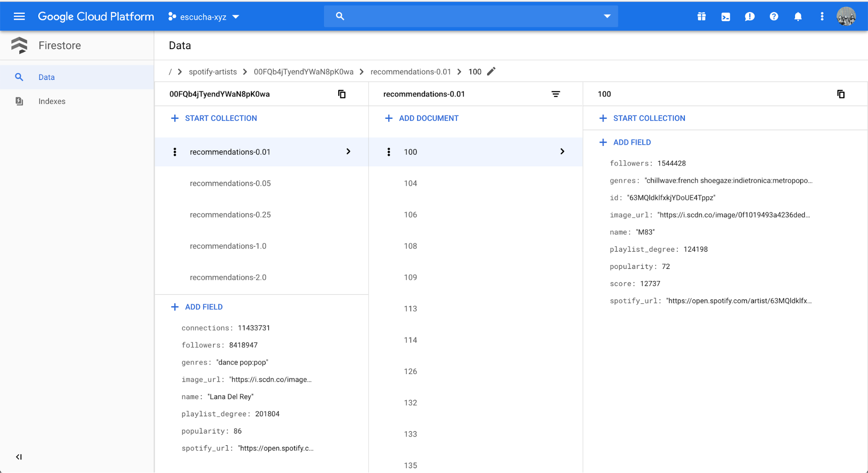Select document 109
The image size is (868, 473).
point(476,277)
